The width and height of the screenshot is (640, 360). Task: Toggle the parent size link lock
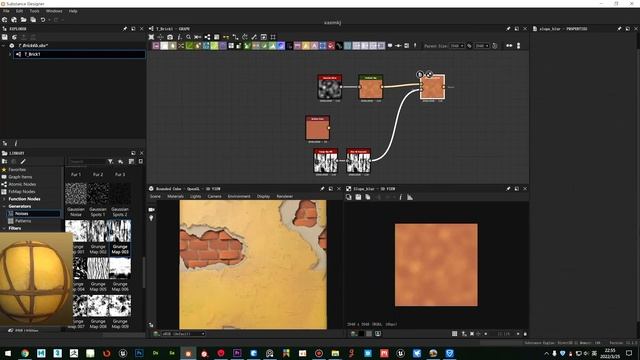(469, 46)
